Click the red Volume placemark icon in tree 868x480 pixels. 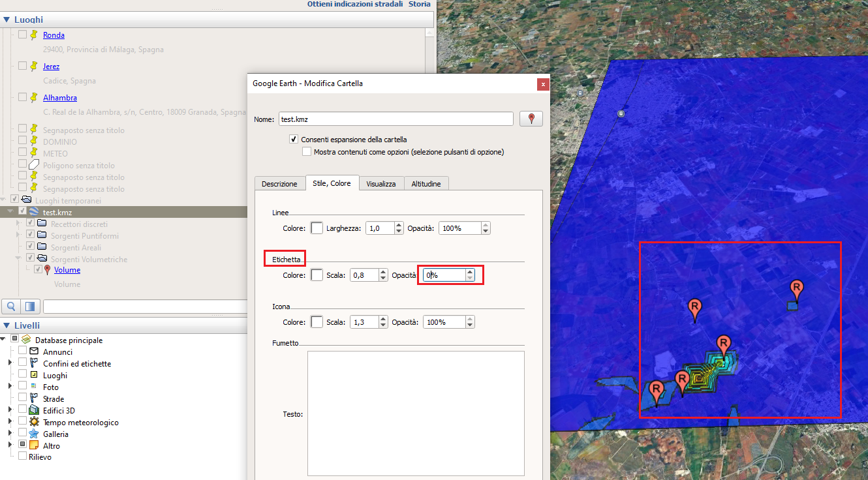click(47, 270)
